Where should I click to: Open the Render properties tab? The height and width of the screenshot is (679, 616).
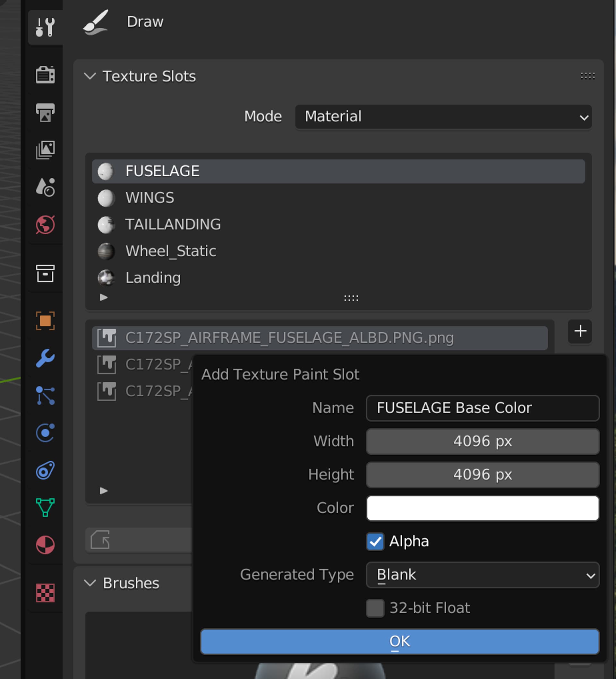(45, 74)
